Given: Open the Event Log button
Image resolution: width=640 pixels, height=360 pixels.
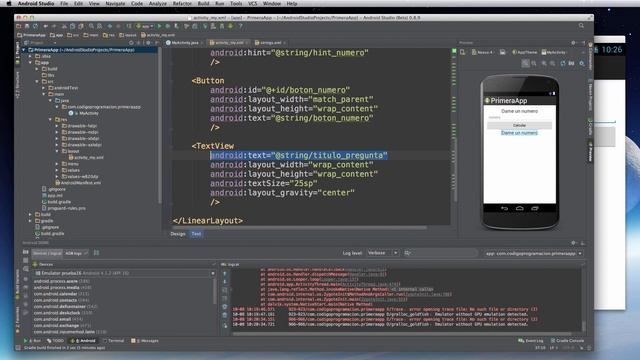Looking at the screenshot, I should pyautogui.click(x=531, y=340).
